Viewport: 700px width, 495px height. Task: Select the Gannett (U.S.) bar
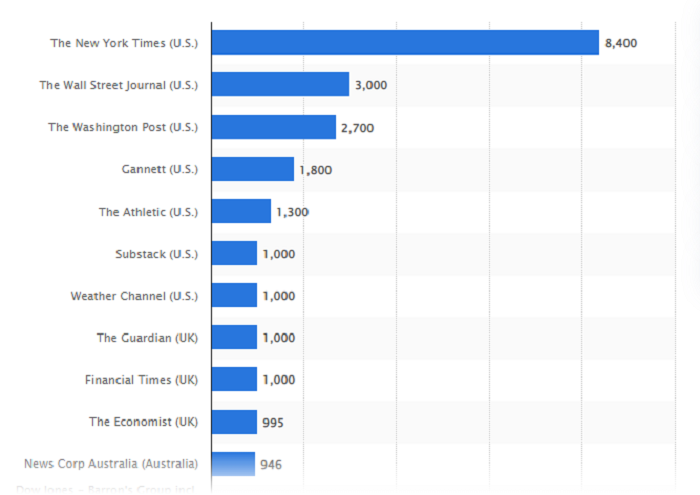[252, 169]
